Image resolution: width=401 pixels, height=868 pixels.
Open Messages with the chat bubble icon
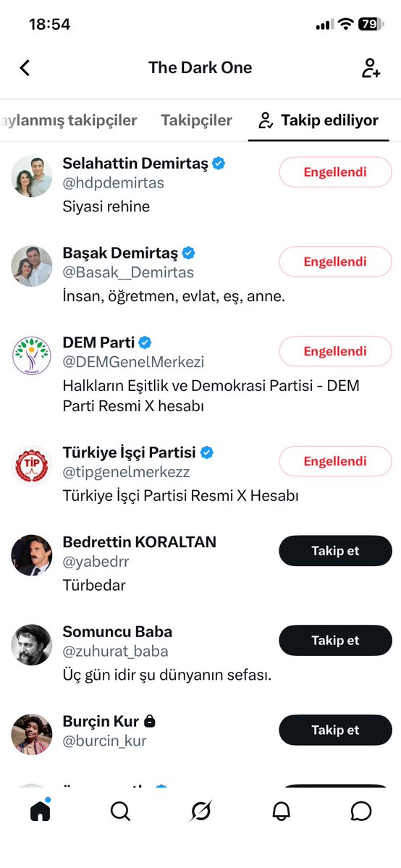click(361, 812)
